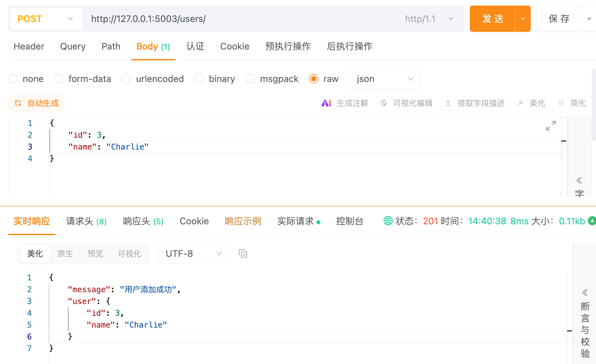Open the save button arrow dropdown
Viewport: 596px width, 364px height.
point(589,19)
